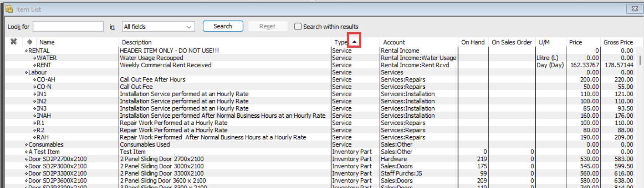Viewport: 644px width, 188px height.
Task: Select the R1 item name
Action: pos(40,123)
